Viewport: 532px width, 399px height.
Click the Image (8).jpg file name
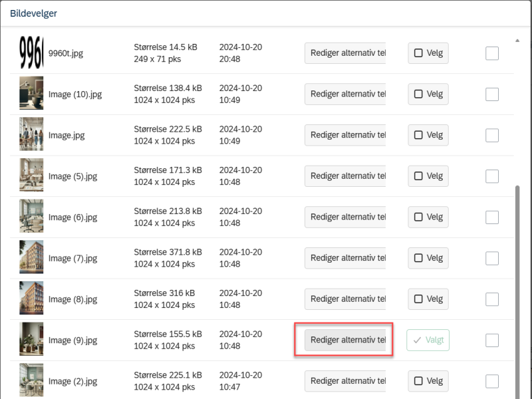pyautogui.click(x=73, y=299)
